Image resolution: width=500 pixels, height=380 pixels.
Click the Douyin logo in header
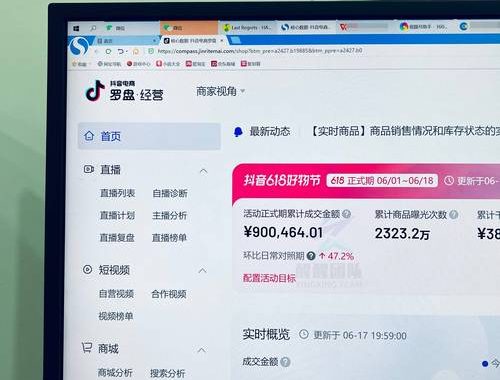95,90
